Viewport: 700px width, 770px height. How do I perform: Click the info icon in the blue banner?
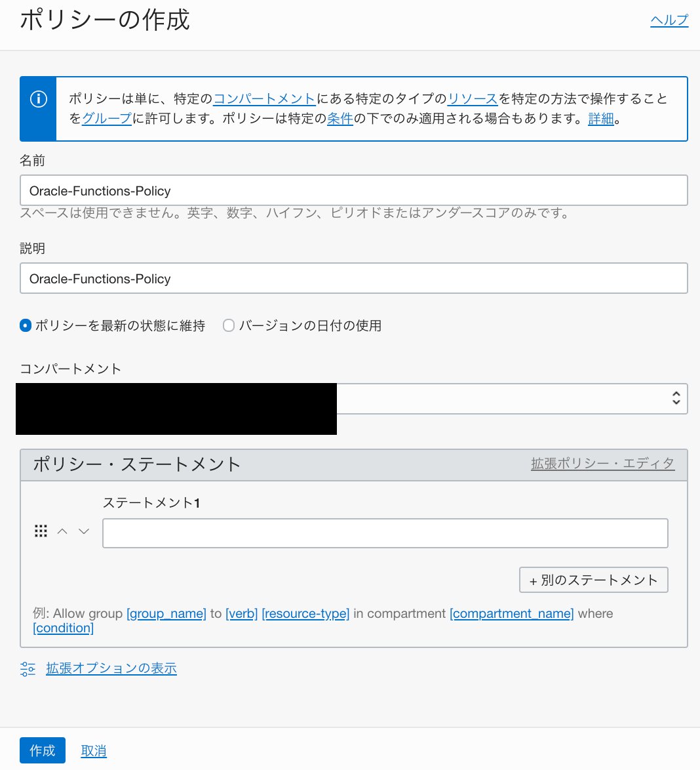[x=38, y=99]
